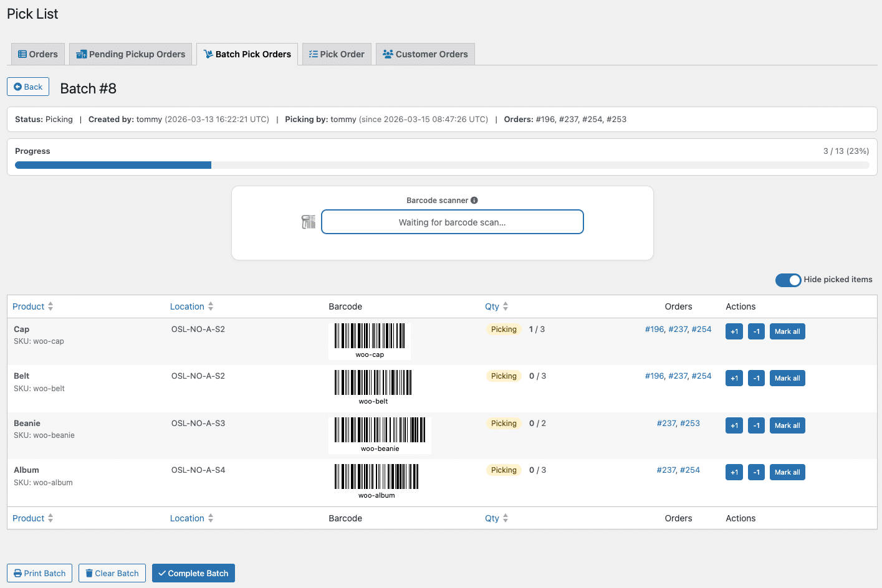Decrease Belt picked quantity with -1

pos(756,379)
